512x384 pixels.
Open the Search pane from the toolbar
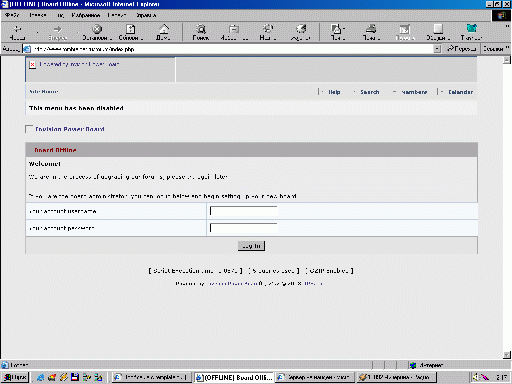pos(201,32)
